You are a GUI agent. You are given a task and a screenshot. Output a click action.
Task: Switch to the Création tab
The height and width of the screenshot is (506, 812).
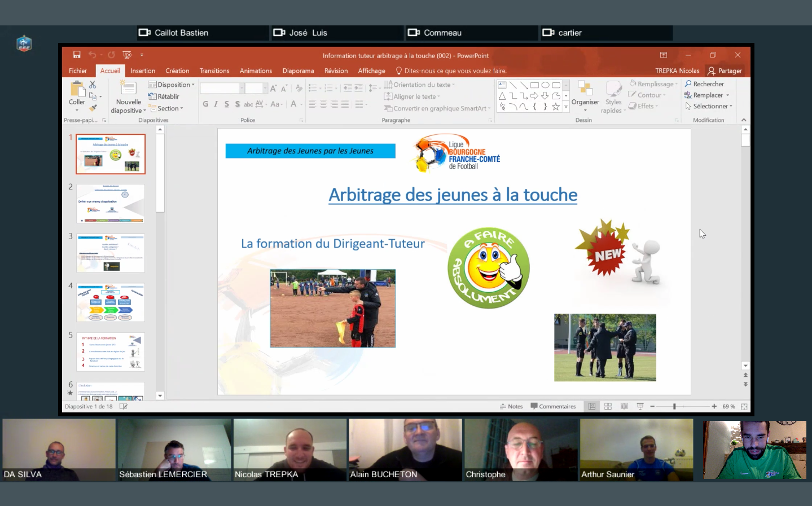(x=177, y=71)
